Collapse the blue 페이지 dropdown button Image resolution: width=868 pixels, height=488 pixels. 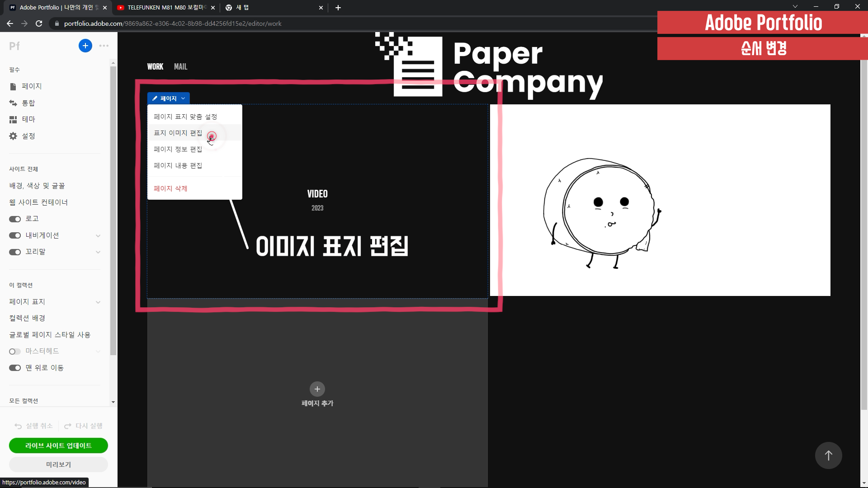pos(168,99)
